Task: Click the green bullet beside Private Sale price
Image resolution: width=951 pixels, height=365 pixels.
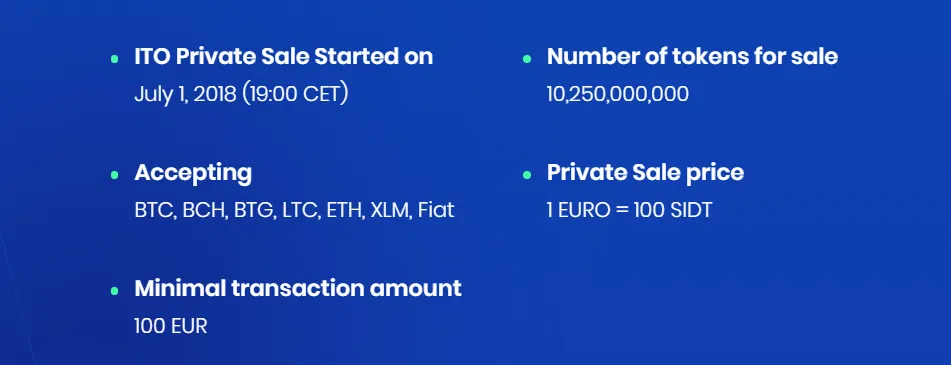Action: pyautogui.click(x=526, y=175)
